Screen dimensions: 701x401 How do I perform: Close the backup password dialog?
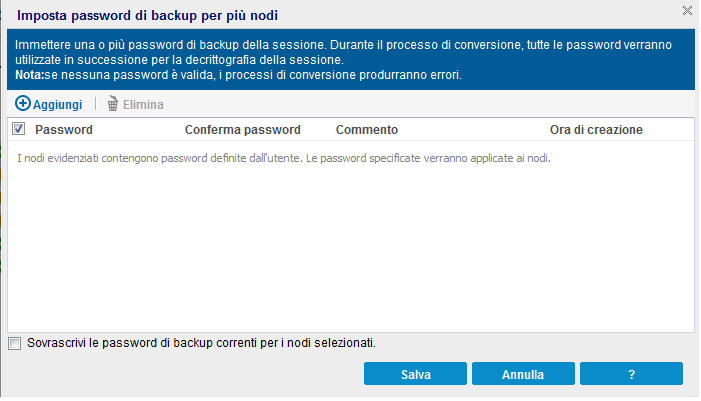tap(687, 10)
